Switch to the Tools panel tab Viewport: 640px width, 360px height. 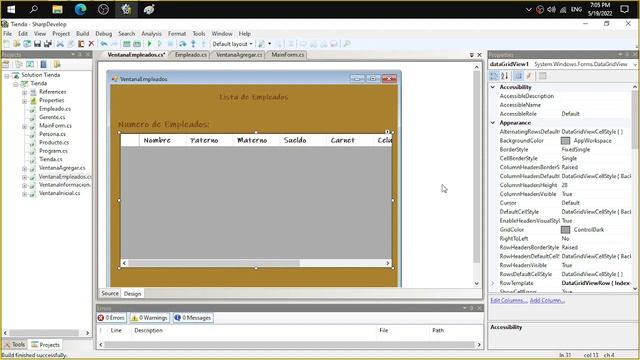[15, 344]
